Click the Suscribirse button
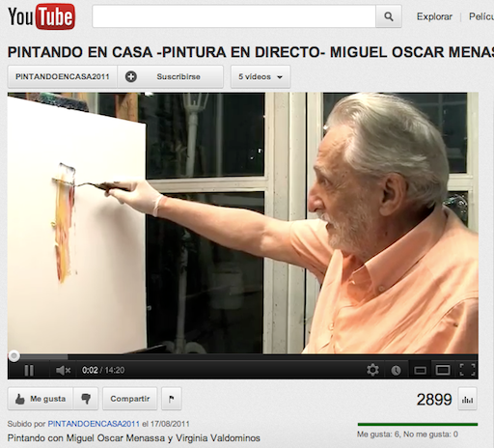The height and width of the screenshot is (448, 494). [170, 76]
